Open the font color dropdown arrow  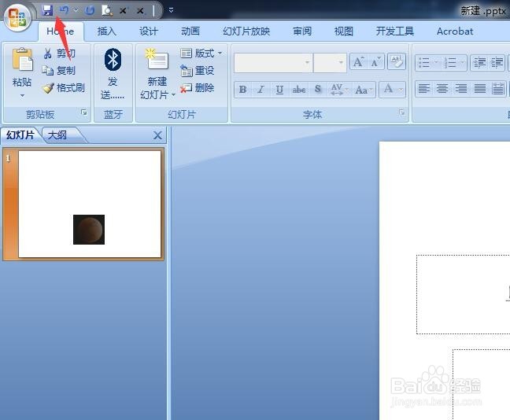tap(401, 89)
